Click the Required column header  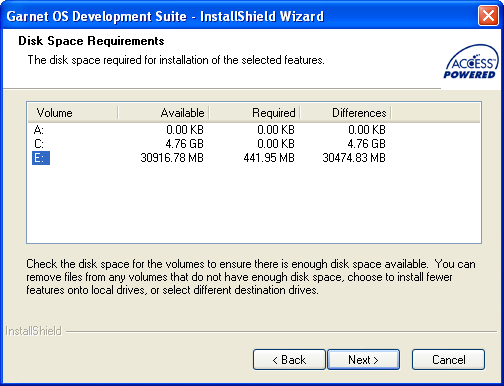coord(254,113)
